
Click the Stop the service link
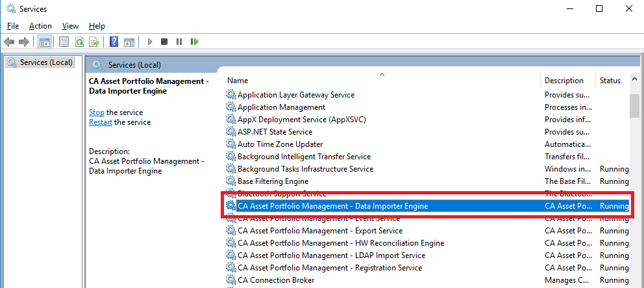[x=96, y=112]
